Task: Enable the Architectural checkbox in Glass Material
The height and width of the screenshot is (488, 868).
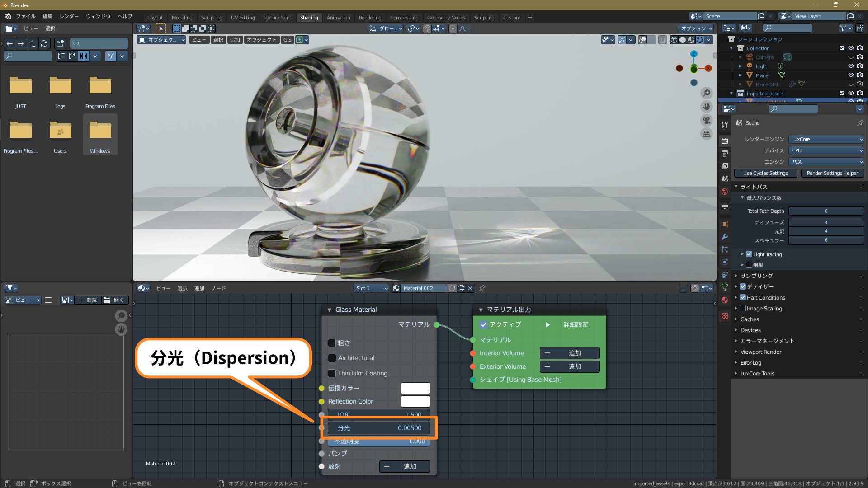Action: coord(332,358)
